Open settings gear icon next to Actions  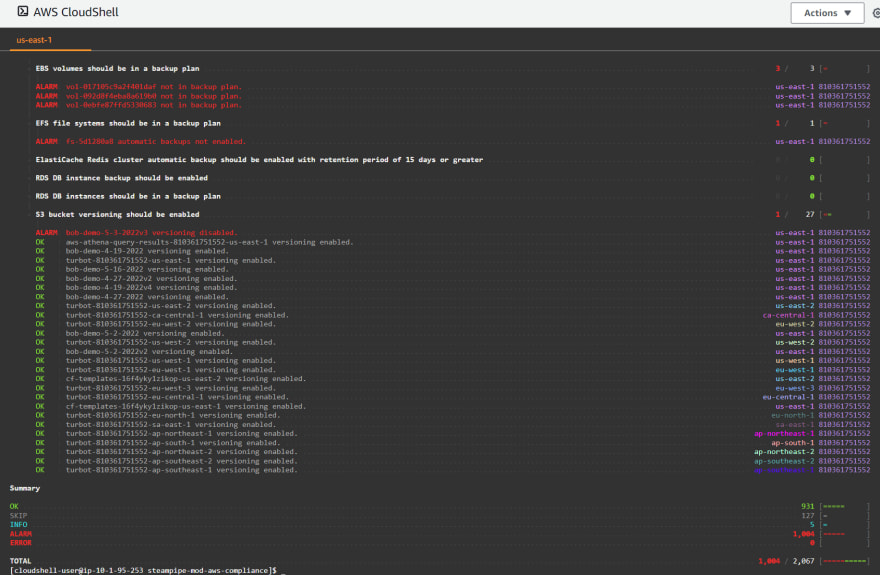(876, 13)
